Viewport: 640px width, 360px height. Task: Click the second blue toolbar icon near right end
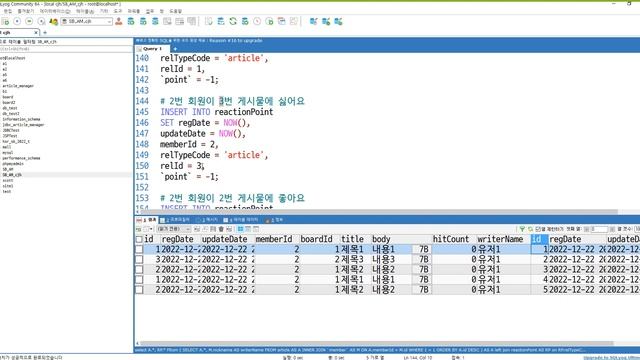(326, 21)
